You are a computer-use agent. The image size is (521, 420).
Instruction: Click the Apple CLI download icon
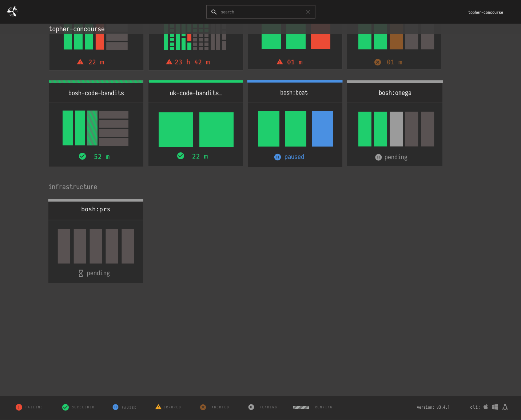(486, 407)
